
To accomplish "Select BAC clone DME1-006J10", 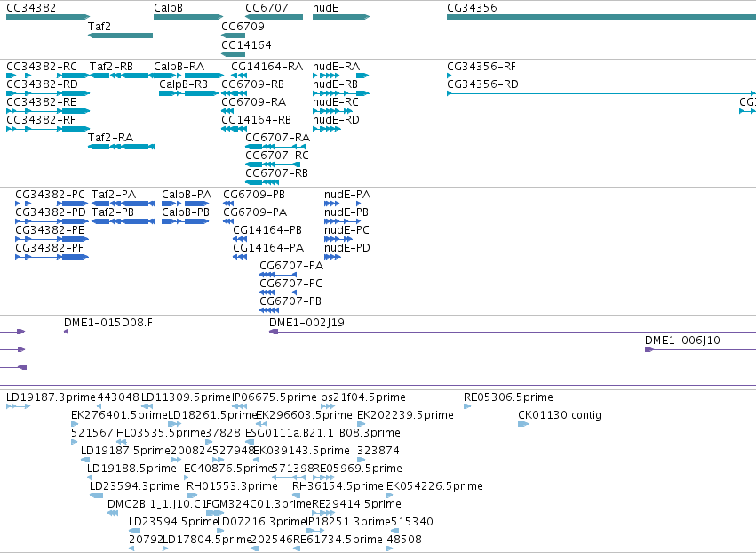I will [x=701, y=349].
